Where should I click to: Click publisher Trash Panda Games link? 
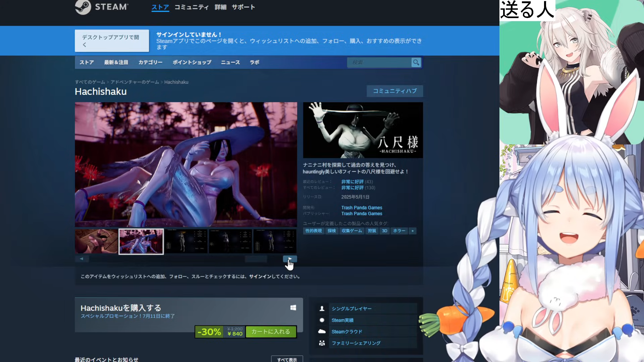362,214
